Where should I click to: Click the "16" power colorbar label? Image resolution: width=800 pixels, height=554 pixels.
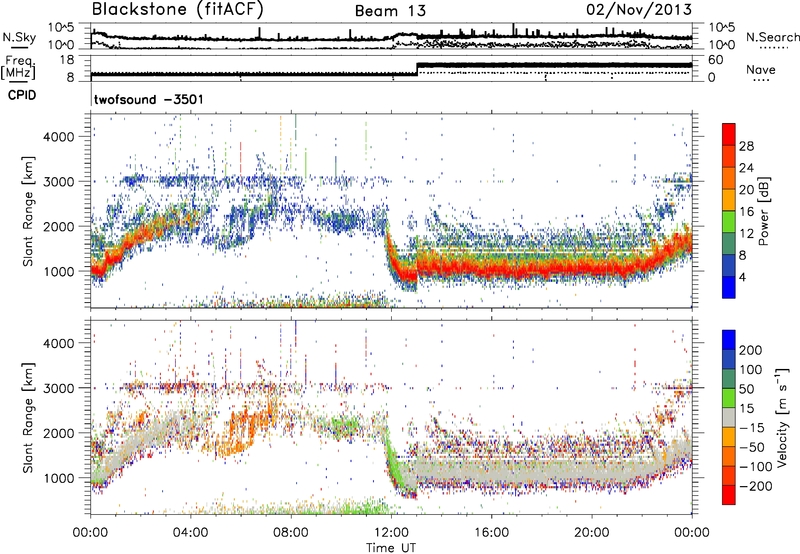[746, 211]
